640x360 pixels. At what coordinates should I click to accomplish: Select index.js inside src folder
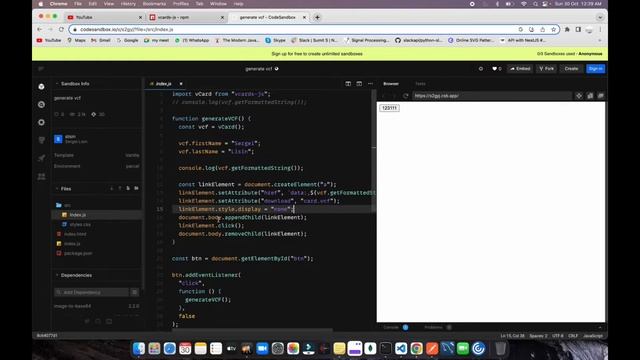[78, 215]
